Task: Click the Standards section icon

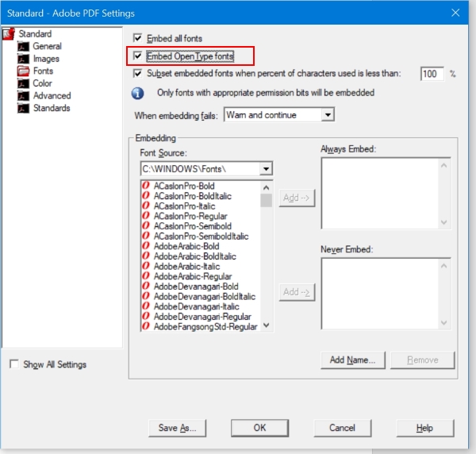Action: tap(23, 108)
